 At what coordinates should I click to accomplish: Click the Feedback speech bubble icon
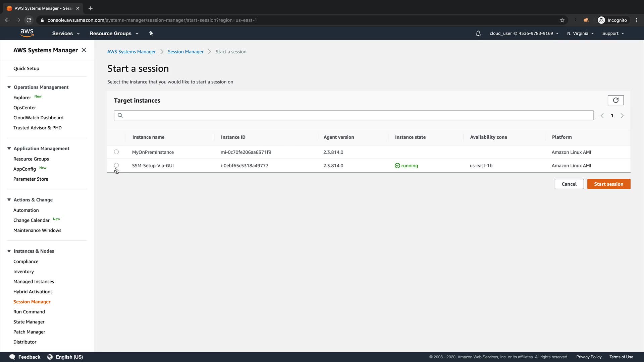coord(12,357)
